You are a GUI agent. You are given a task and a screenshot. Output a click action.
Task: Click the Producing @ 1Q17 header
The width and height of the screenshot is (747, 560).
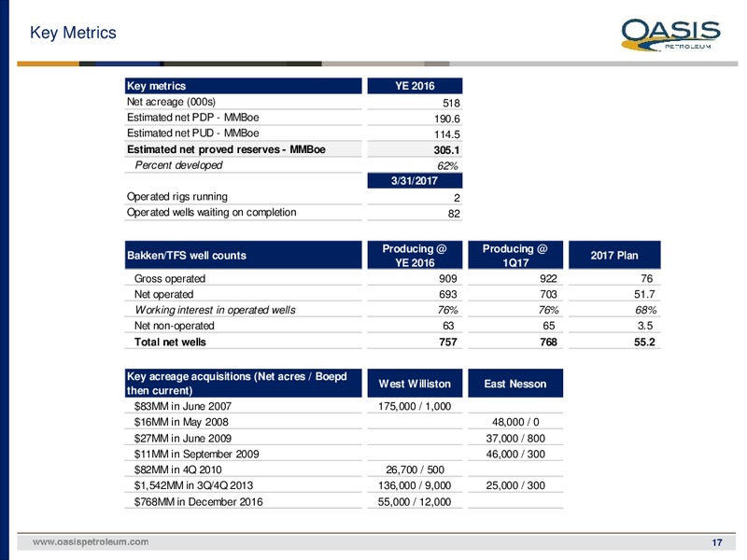515,255
